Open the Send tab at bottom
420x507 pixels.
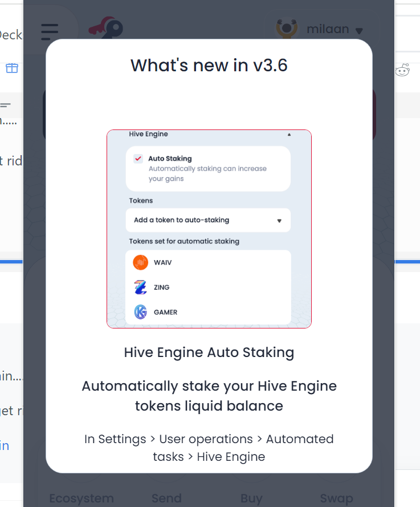(x=167, y=498)
